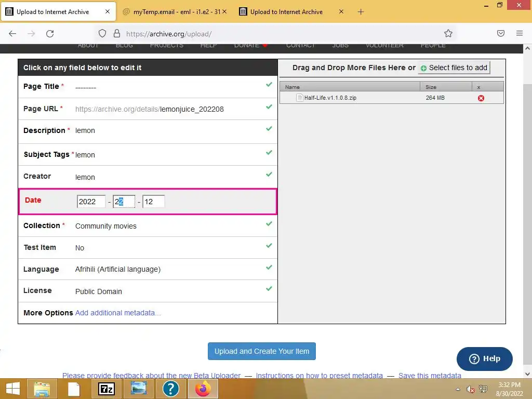Open Add additional metadata link
This screenshot has height=399, width=532.
coord(118,313)
